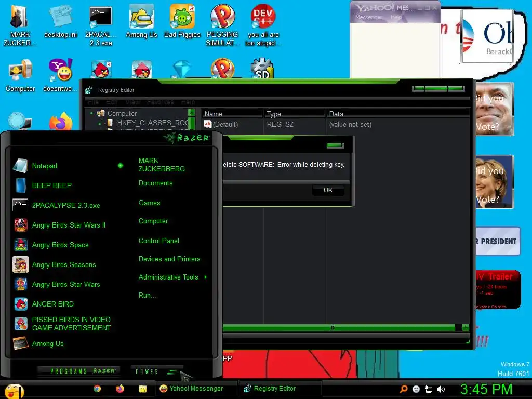532x399 pixels.
Task: Click the scrollbar right arrow in Registry Editor
Action: [465, 327]
